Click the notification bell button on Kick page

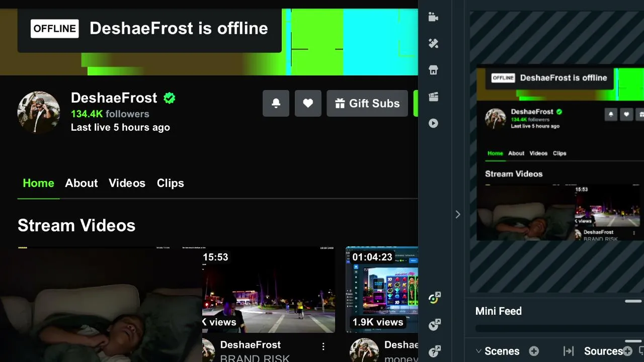point(276,103)
